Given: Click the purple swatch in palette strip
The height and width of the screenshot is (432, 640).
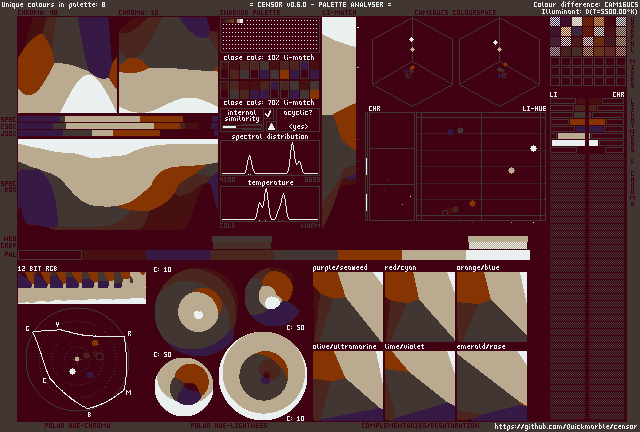Looking at the screenshot, I should (x=180, y=255).
